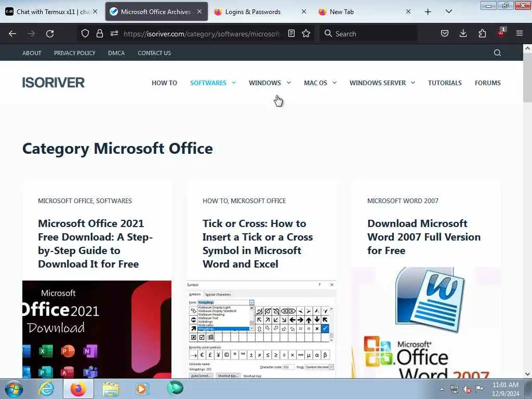Open the Tick or Cross article title
532x399 pixels.
[x=258, y=244]
